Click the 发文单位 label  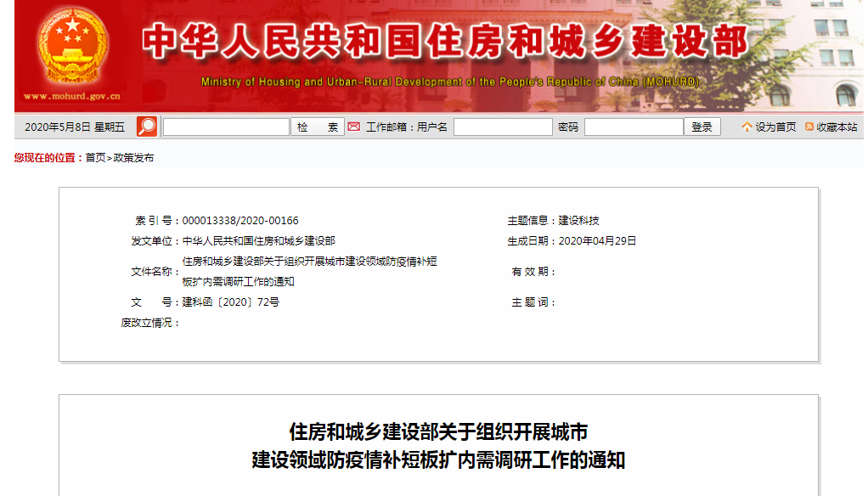(x=155, y=241)
